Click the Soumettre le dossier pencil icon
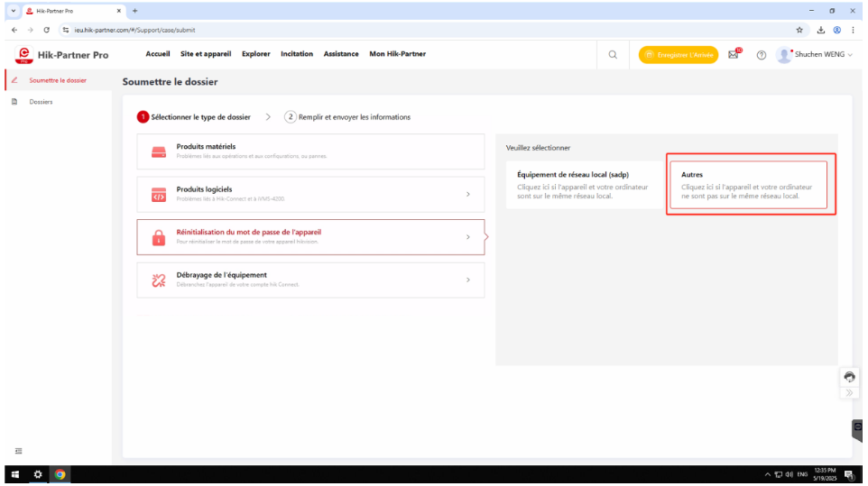868x486 pixels. [x=15, y=80]
